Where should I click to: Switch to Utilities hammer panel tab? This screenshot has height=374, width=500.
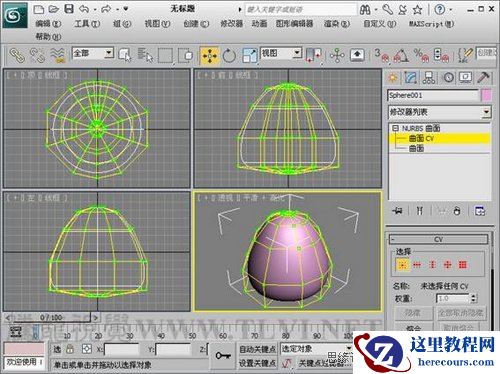(483, 78)
